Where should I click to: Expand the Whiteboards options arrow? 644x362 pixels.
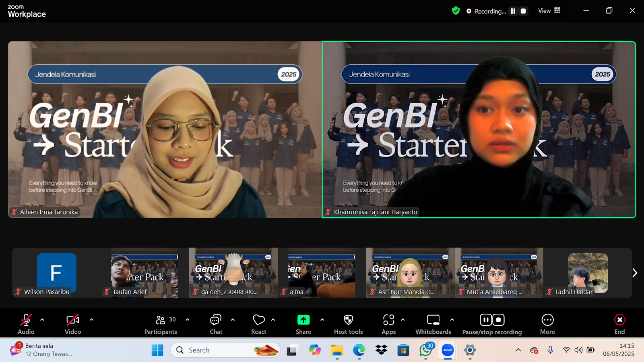452,320
